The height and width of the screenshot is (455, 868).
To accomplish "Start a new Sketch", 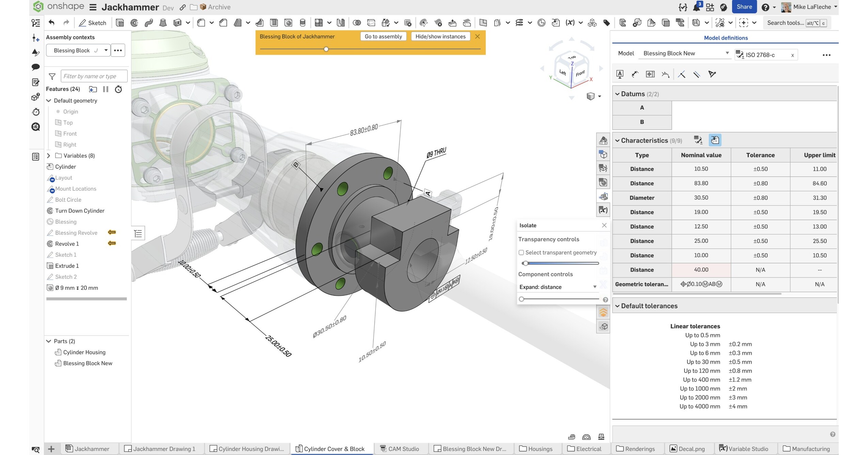I will (x=93, y=23).
